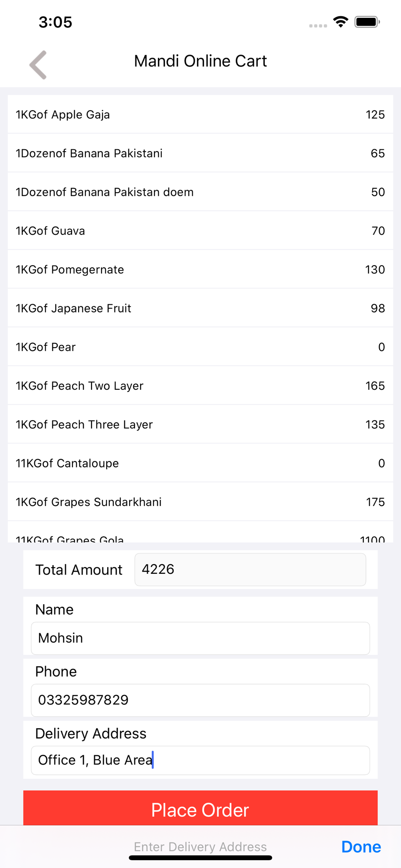Click the Delivery Address text field
The height and width of the screenshot is (868, 401).
click(200, 760)
